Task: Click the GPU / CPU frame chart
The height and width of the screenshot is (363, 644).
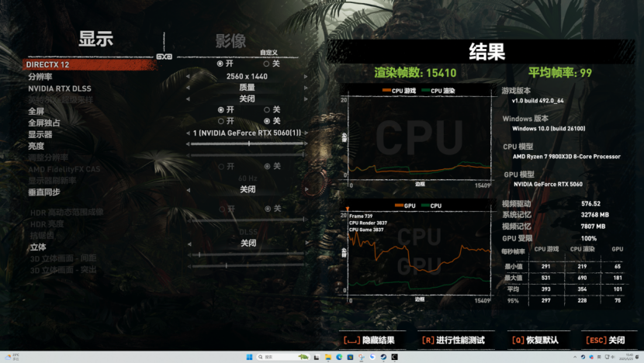Action: tap(419, 253)
